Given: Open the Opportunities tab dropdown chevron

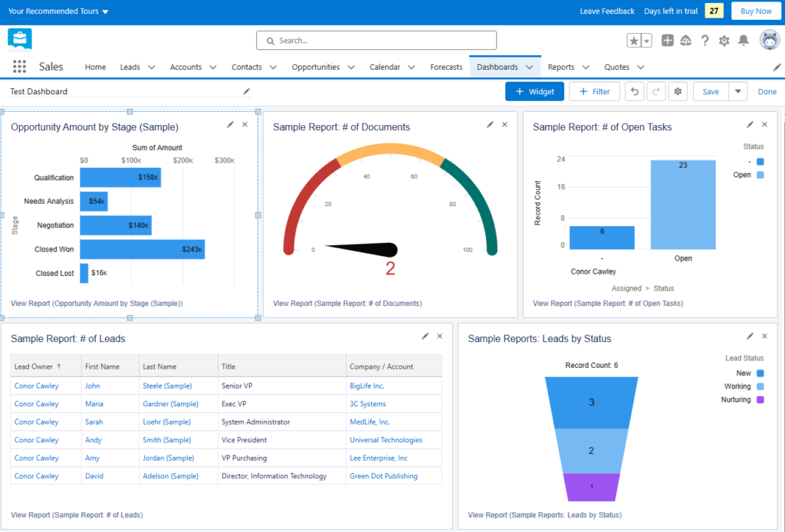Looking at the screenshot, I should point(350,67).
